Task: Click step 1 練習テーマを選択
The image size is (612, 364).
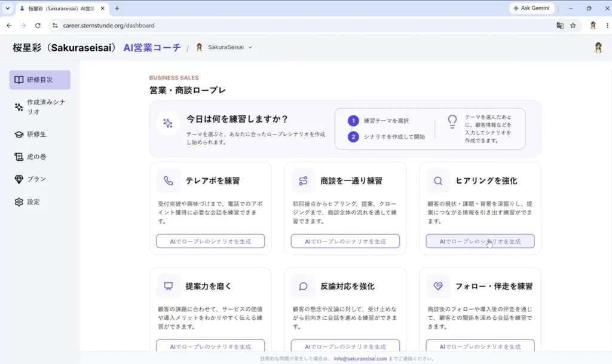Action: click(x=378, y=121)
